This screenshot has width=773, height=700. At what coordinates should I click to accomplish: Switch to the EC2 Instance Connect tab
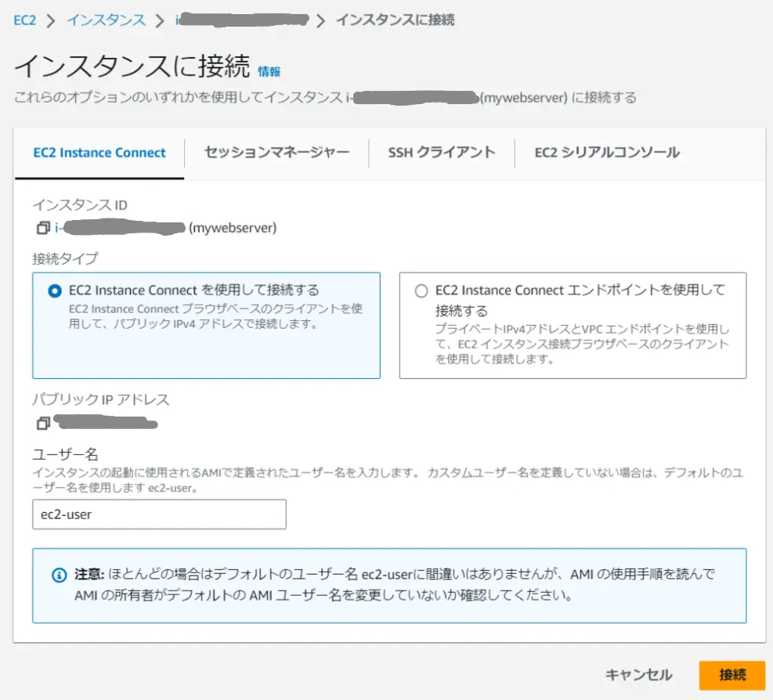[x=99, y=153]
